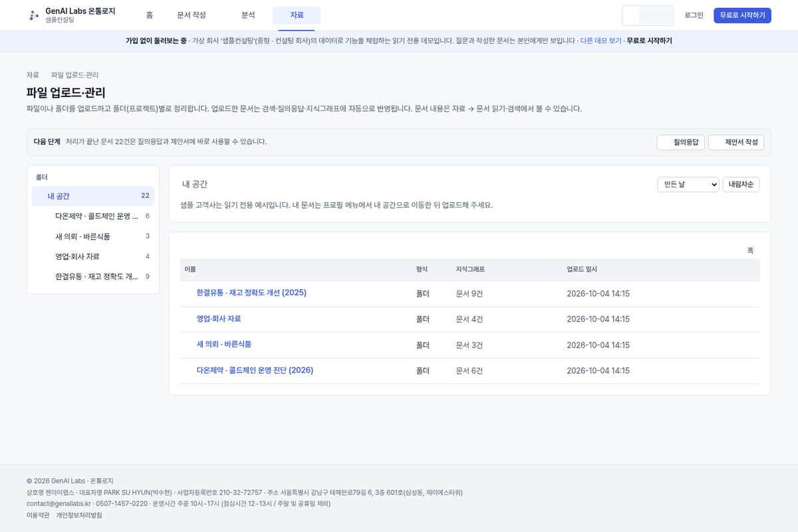Open the 홈 navigation tab
This screenshot has height=532, width=798.
tap(150, 15)
